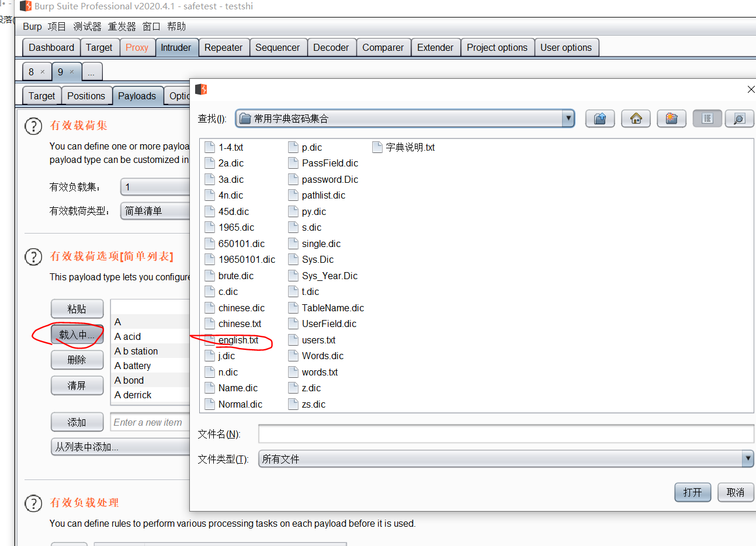
Task: Click the 清屏 clear button
Action: click(77, 385)
